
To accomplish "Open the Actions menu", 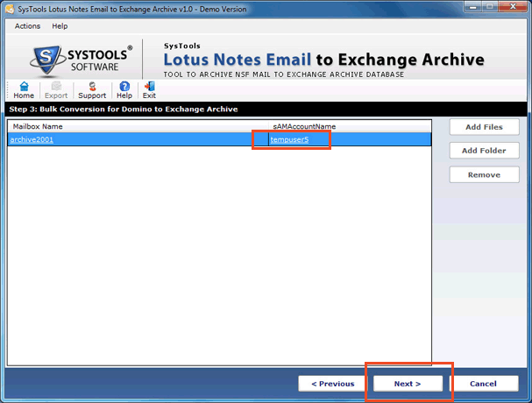I will pos(27,26).
